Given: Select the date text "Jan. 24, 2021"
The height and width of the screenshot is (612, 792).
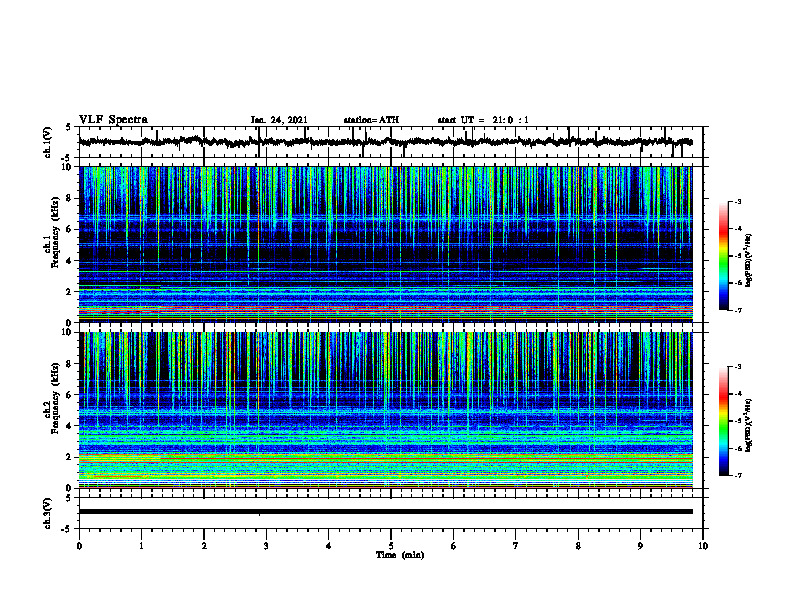Looking at the screenshot, I should [279, 120].
